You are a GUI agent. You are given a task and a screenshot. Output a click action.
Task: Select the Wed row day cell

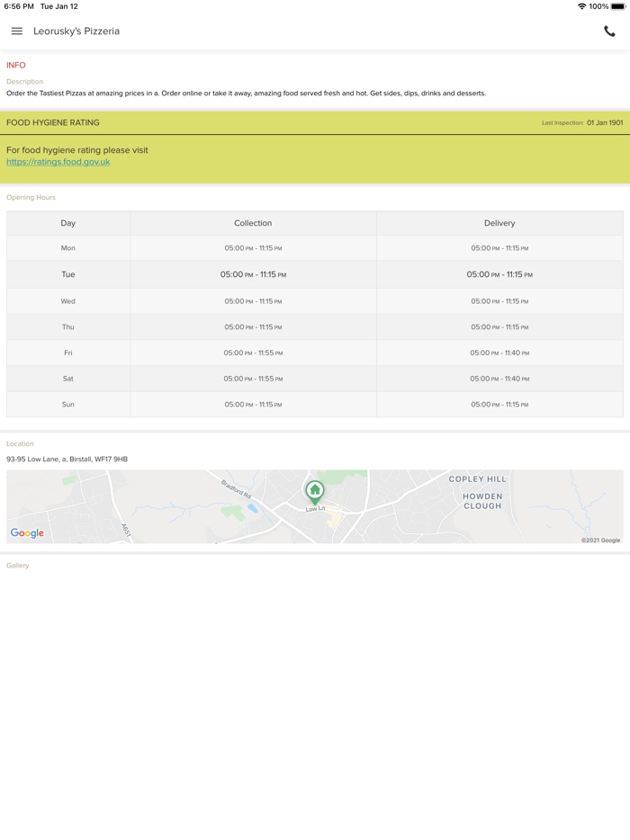(x=68, y=301)
